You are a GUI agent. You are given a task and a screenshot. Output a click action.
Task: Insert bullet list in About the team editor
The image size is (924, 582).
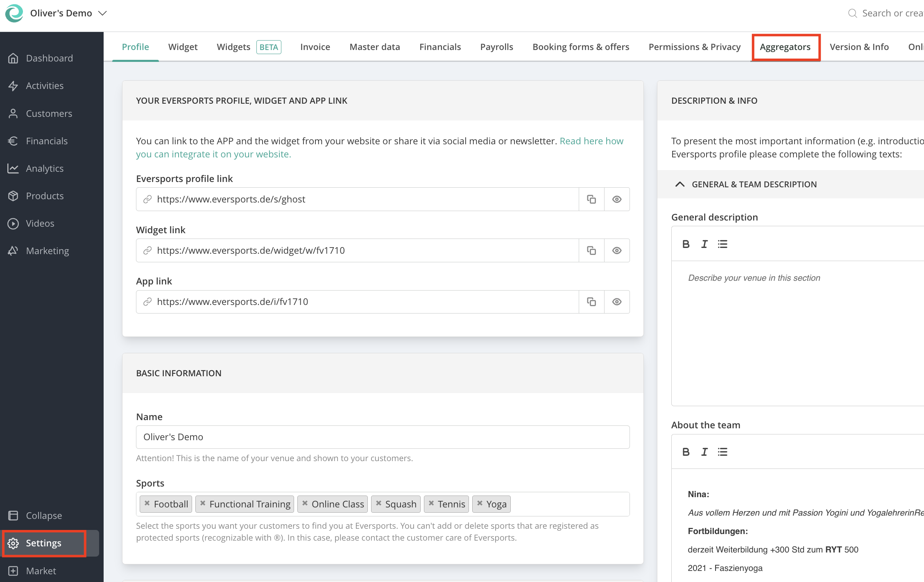point(722,452)
